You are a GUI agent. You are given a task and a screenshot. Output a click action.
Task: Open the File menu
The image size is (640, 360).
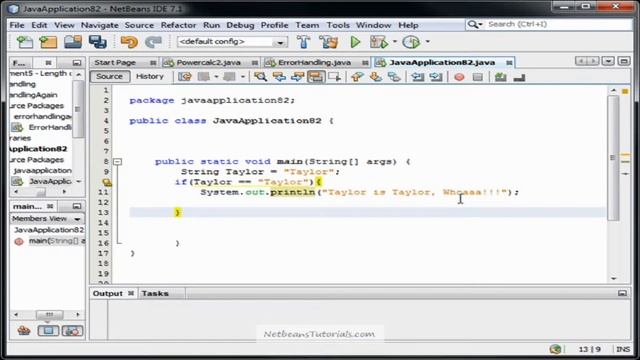click(17, 25)
